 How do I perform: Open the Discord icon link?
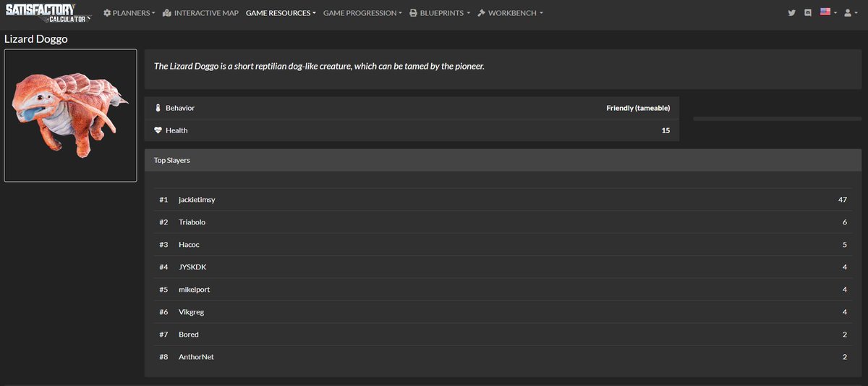point(808,13)
